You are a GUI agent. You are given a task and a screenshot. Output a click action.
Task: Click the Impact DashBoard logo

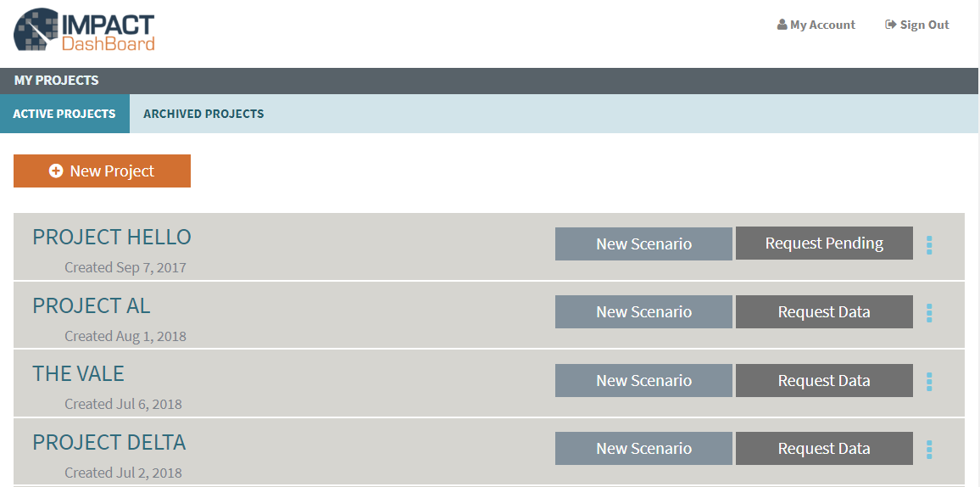(x=84, y=30)
